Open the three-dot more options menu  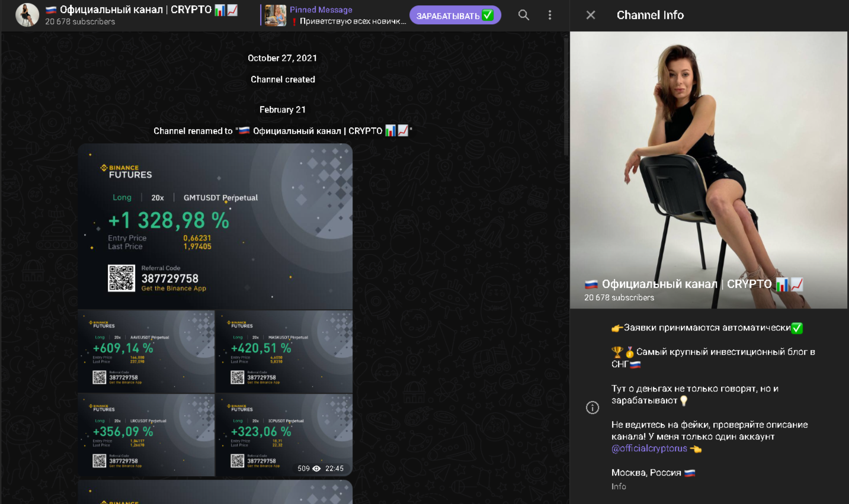click(x=550, y=15)
